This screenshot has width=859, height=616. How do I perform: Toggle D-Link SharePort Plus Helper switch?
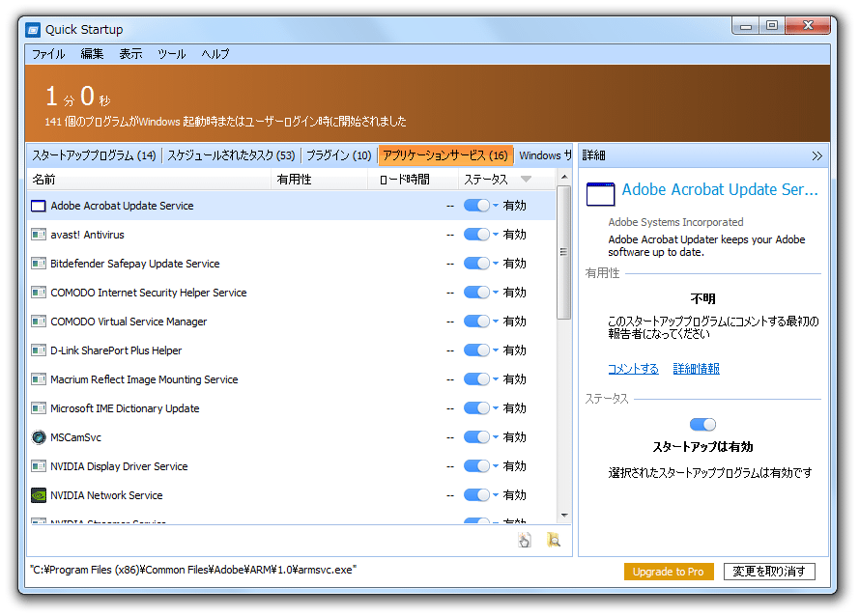pyautogui.click(x=476, y=350)
